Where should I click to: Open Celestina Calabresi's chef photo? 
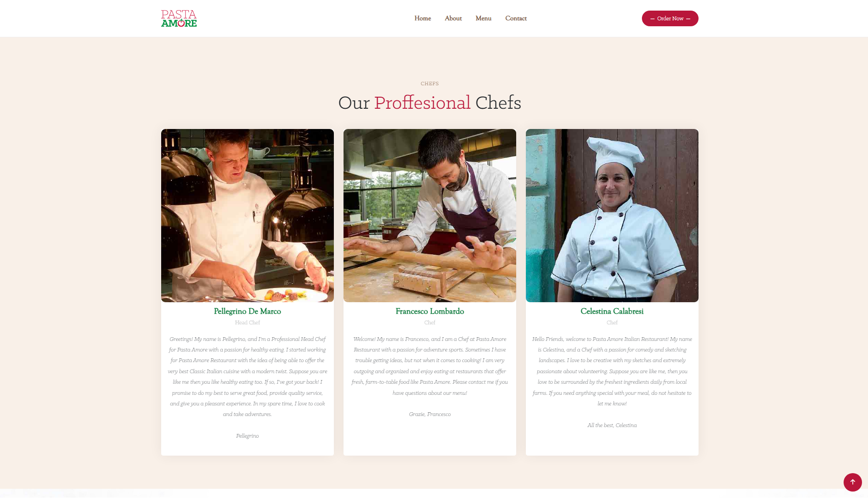pyautogui.click(x=612, y=216)
